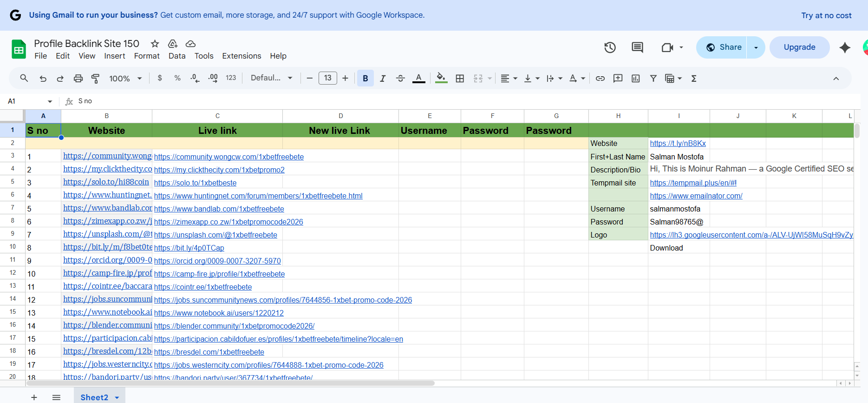Insert a link from toolbar
868x403 pixels.
pos(600,78)
